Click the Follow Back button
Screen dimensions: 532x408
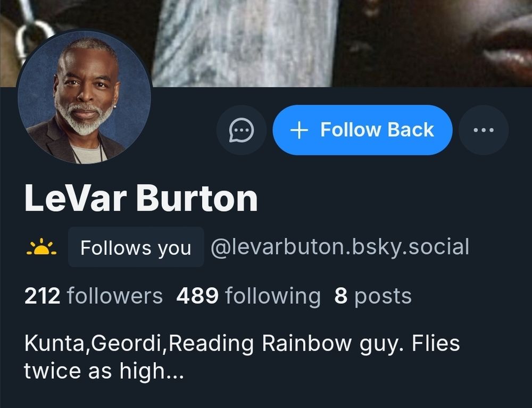[362, 130]
